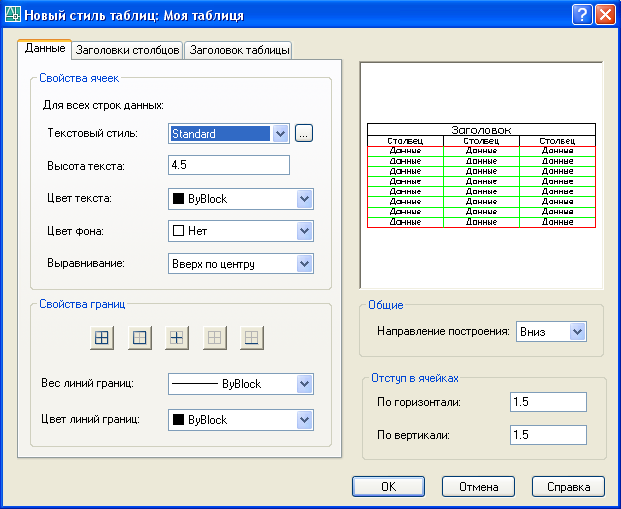This screenshot has height=509, width=621.
Task: Click the По вертикали margin field
Action: pyautogui.click(x=548, y=435)
